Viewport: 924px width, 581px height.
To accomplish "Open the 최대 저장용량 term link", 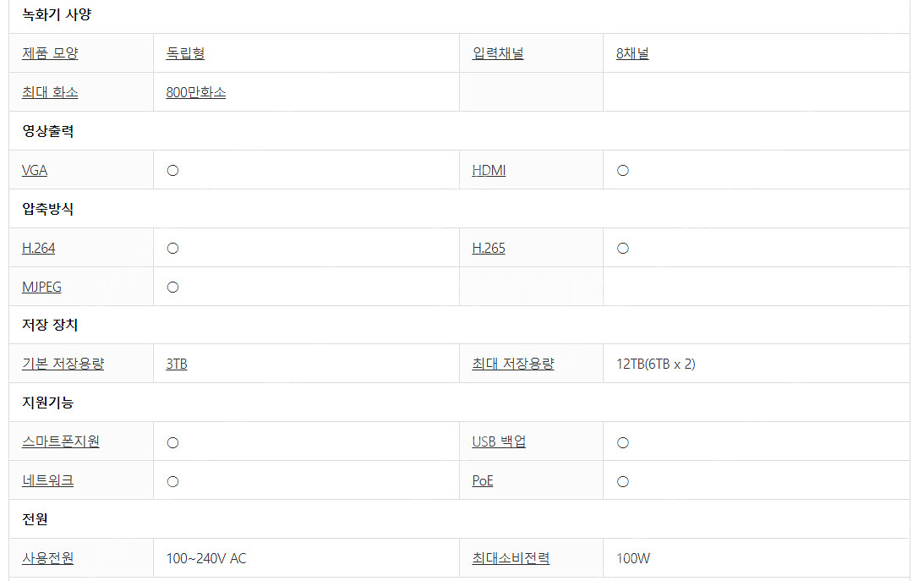I will pos(513,364).
